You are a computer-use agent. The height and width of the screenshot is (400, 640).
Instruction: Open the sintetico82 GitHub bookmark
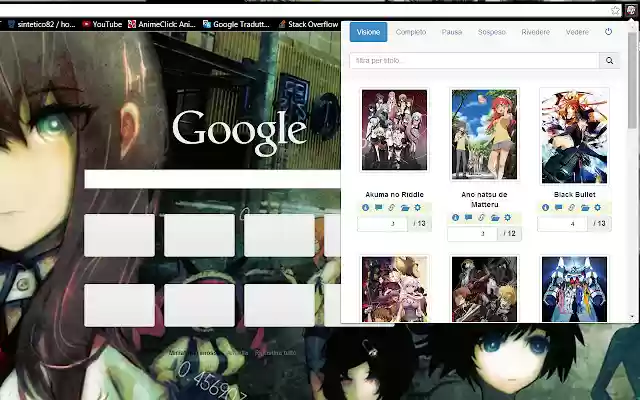tap(42, 24)
